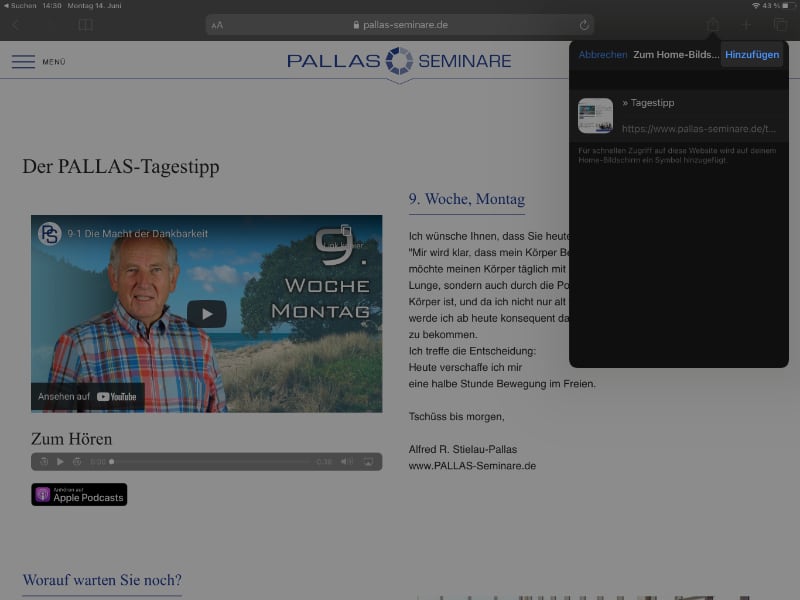Tap the website icon thumbnail in the dialog
Viewport: 800px width, 600px height.
(595, 116)
